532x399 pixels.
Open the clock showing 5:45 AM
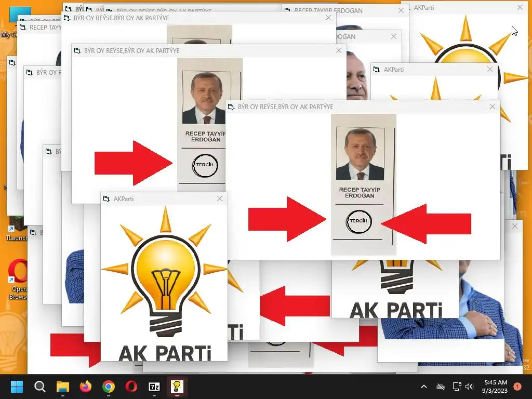pyautogui.click(x=495, y=387)
